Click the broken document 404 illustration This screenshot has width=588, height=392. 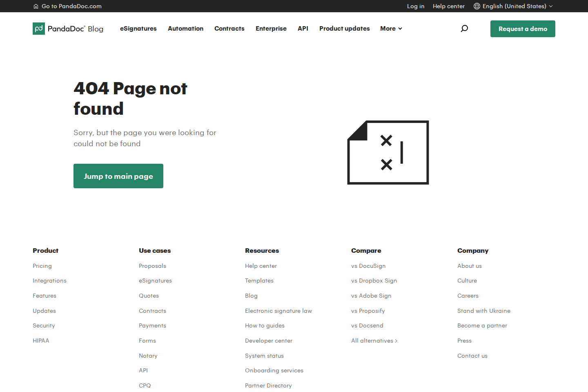(x=388, y=152)
